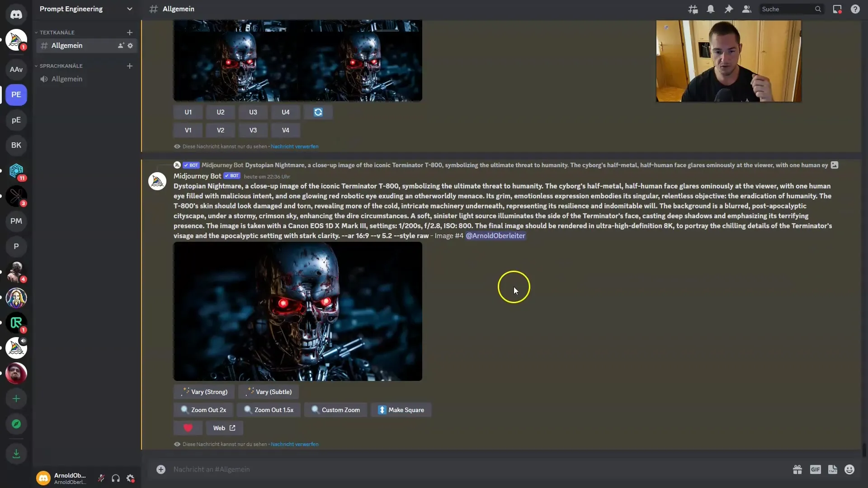868x488 pixels.
Task: Expand the Allgemein text channel
Action: (67, 45)
